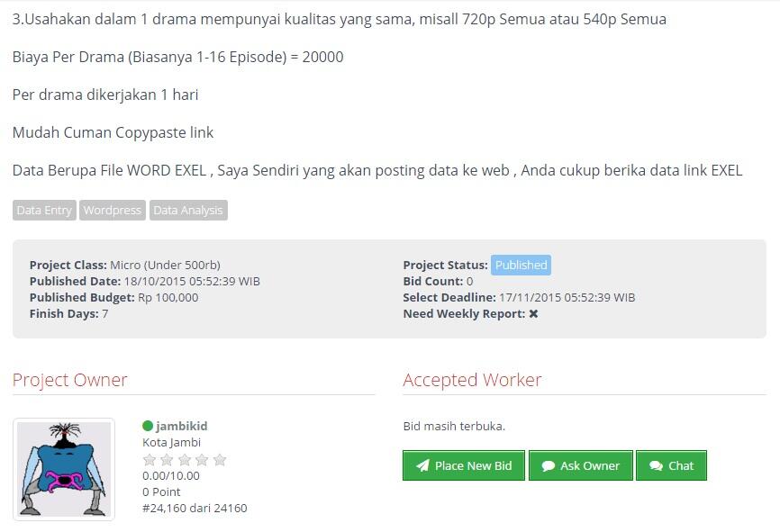Screen dimensions: 780x532
Task: Click the Project Owner section heading
Action: [x=69, y=380]
